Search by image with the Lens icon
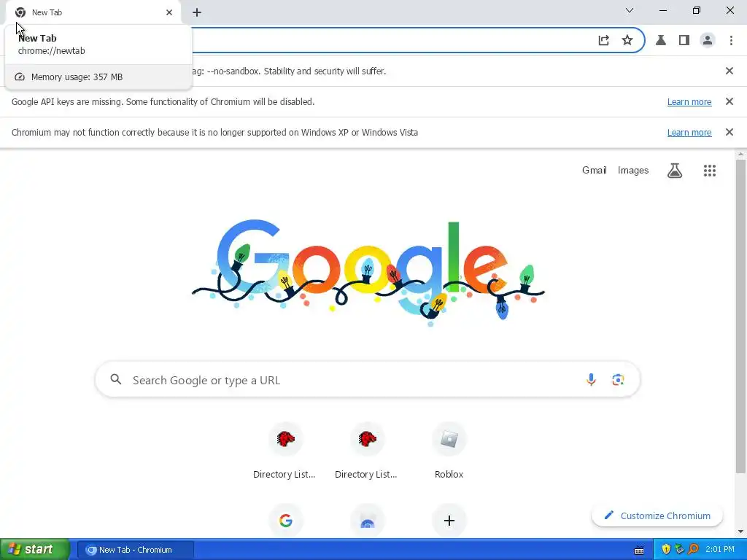The width and height of the screenshot is (747, 560). [x=618, y=379]
